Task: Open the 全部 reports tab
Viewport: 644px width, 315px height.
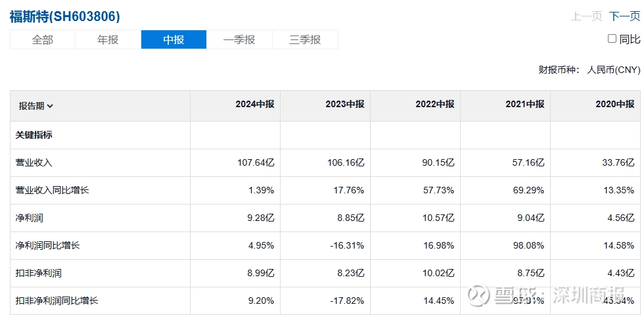Action: [42, 39]
